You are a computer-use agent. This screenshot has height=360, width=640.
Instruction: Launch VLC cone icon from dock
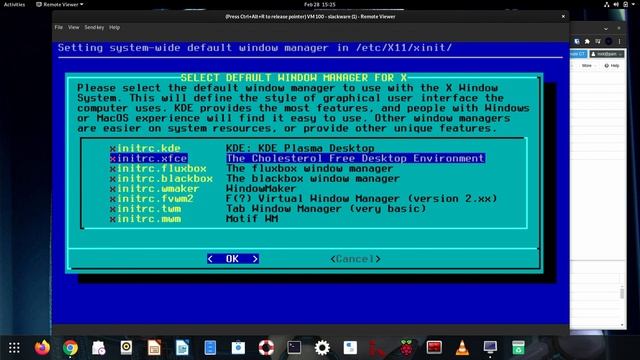point(462,348)
